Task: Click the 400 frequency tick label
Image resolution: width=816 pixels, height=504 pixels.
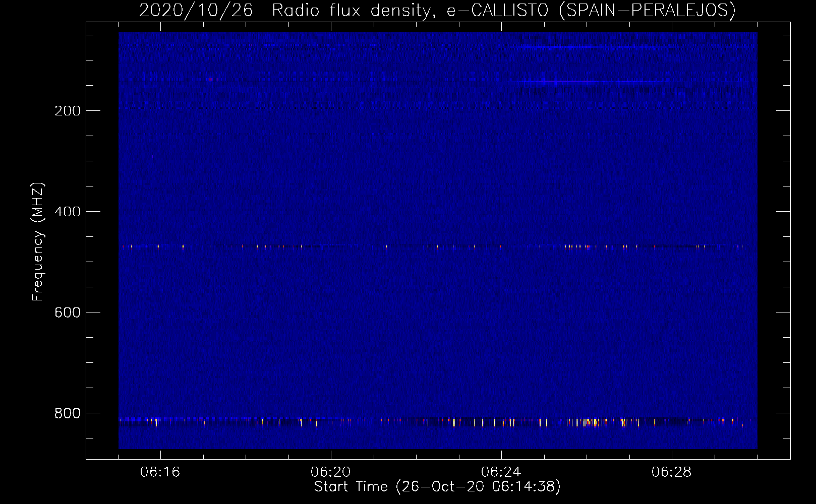Action: tap(68, 212)
